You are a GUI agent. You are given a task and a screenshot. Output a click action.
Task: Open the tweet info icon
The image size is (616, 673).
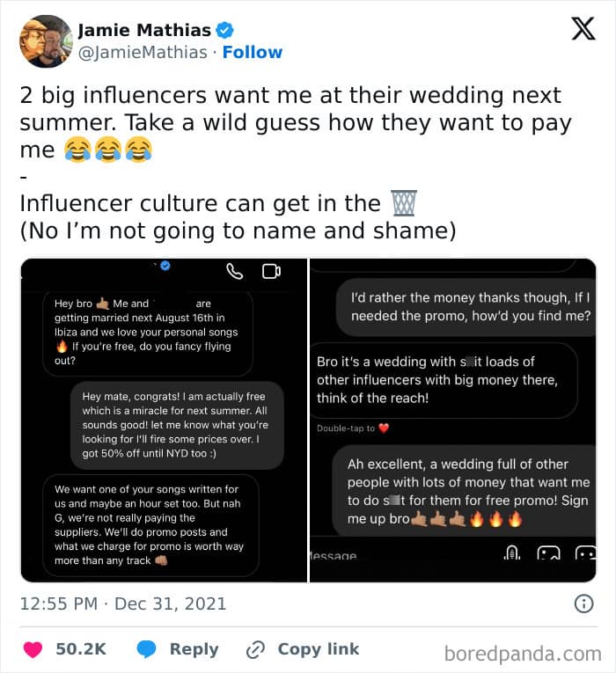pos(583,604)
